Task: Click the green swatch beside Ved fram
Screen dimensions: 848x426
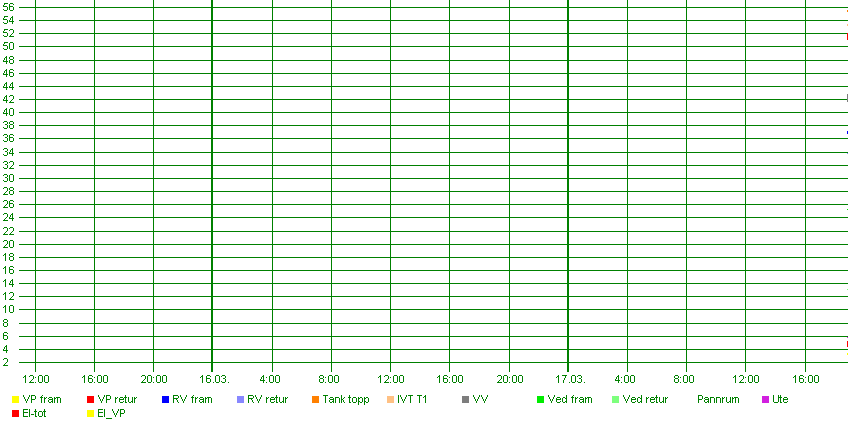Action: 540,400
